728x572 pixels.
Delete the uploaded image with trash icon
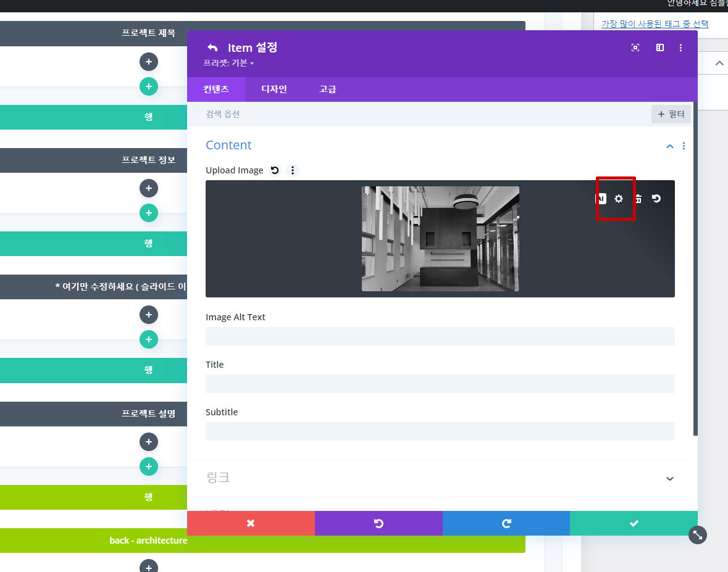tap(638, 199)
